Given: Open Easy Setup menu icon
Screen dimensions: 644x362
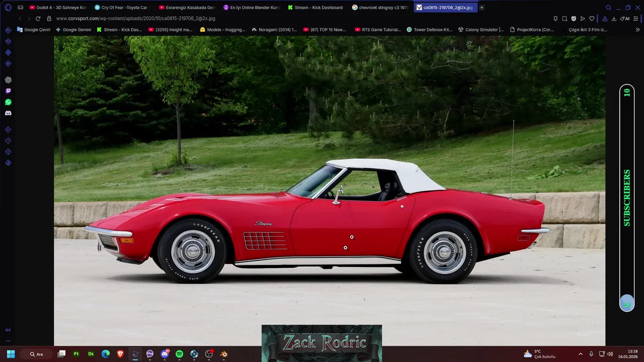Looking at the screenshot, I should 636,19.
